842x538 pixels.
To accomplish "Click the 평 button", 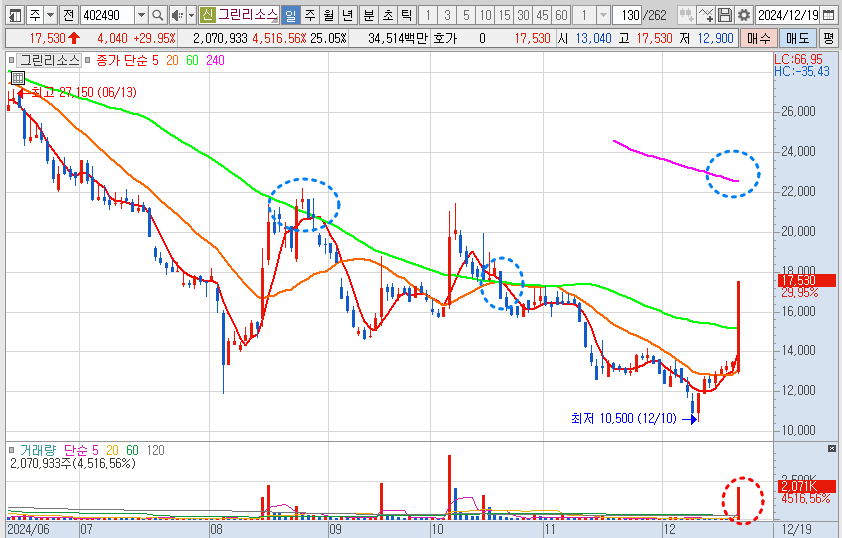I will pyautogui.click(x=829, y=38).
